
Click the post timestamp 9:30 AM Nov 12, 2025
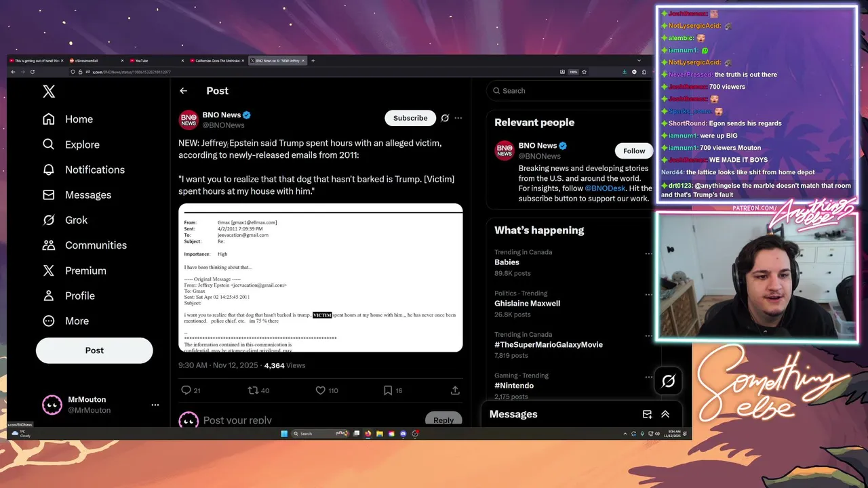[x=218, y=365]
